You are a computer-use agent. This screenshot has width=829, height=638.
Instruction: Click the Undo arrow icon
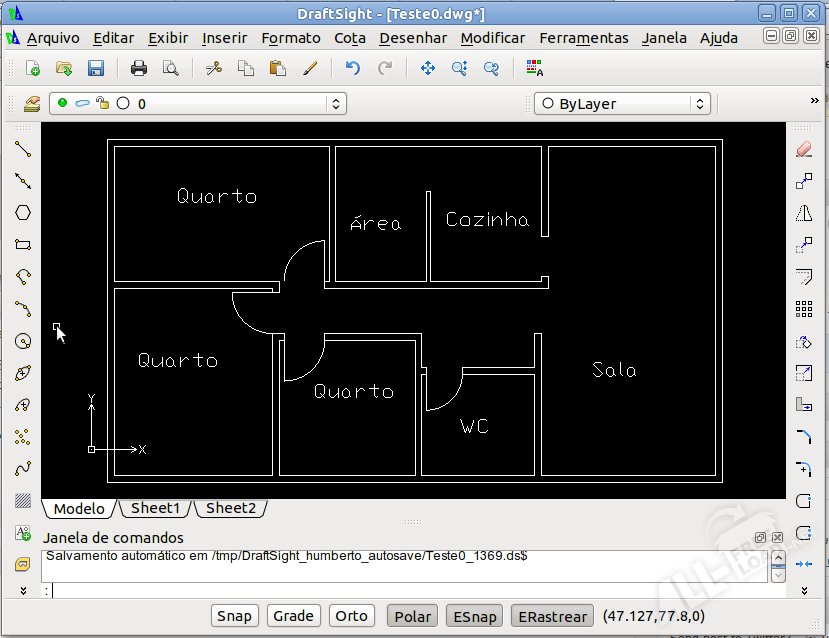coord(352,68)
